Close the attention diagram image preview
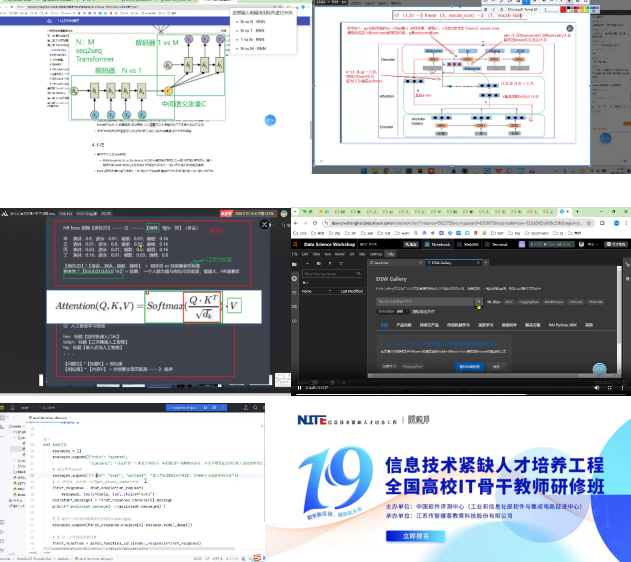The width and height of the screenshot is (631, 562). 570,28
